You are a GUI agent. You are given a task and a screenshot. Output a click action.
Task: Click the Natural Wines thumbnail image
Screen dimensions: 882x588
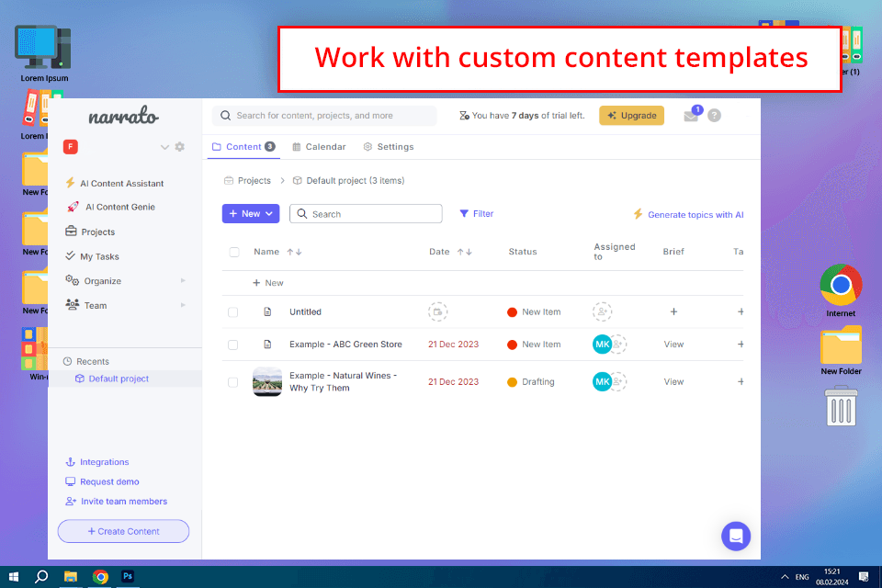coord(267,382)
